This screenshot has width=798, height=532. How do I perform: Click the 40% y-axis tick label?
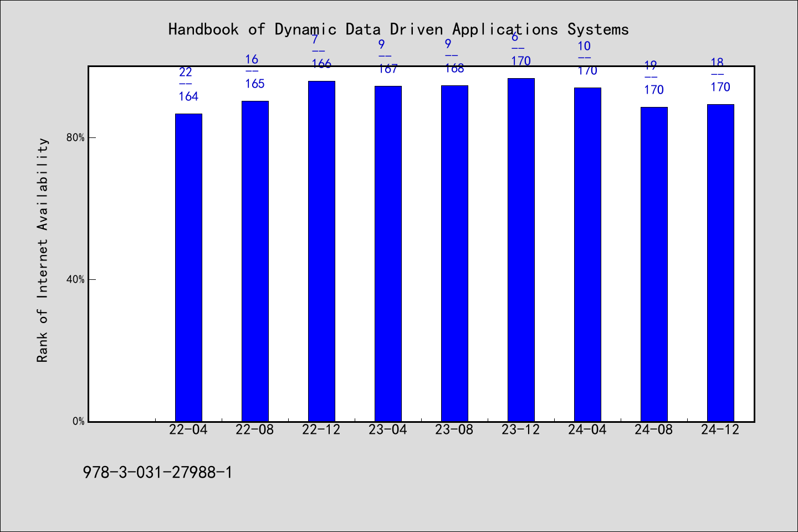[75, 279]
